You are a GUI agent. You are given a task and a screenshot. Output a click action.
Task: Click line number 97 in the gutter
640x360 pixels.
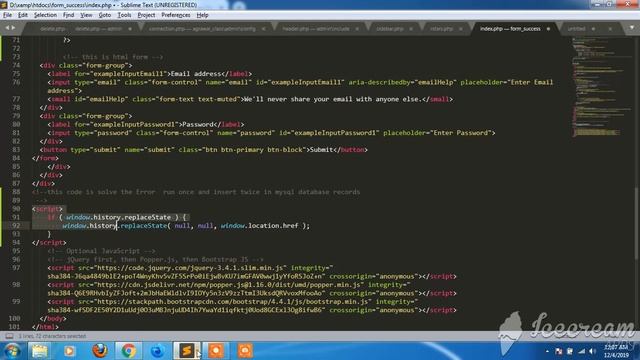pyautogui.click(x=16, y=268)
